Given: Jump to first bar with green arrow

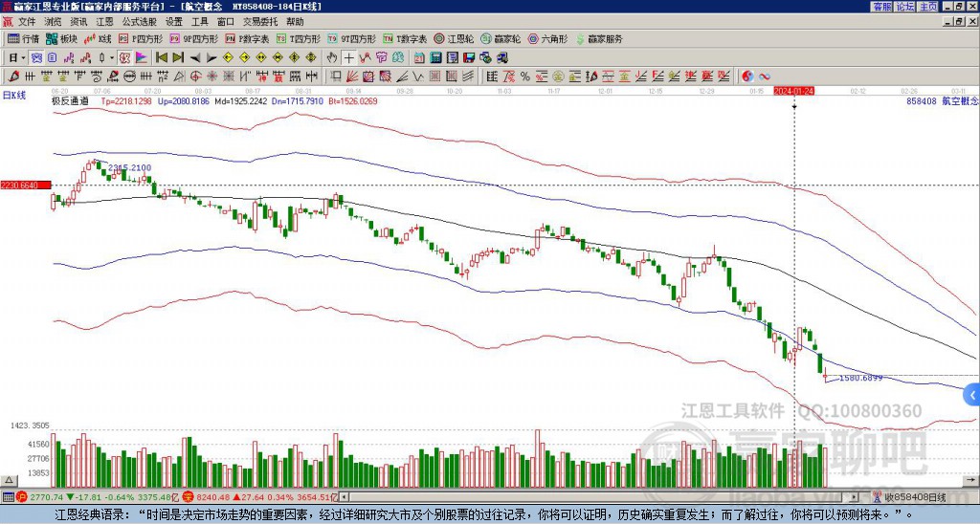Looking at the screenshot, I should [x=161, y=57].
